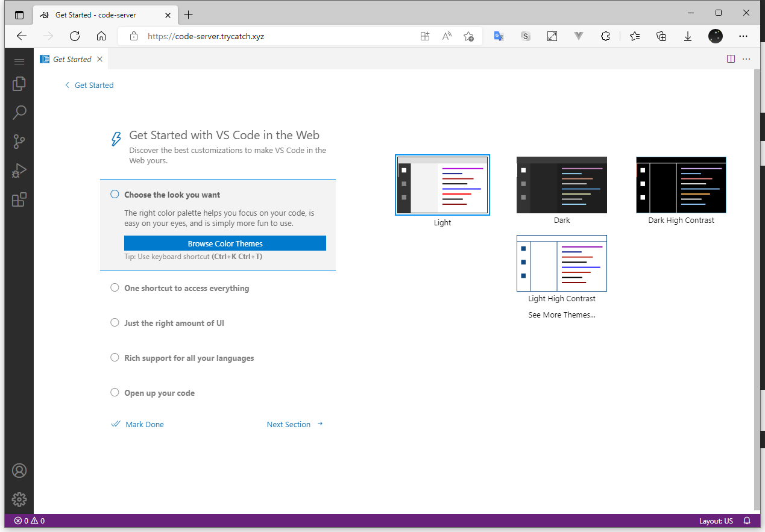The image size is (765, 532).
Task: Open the Explorer view in activity bar
Action: (19, 84)
